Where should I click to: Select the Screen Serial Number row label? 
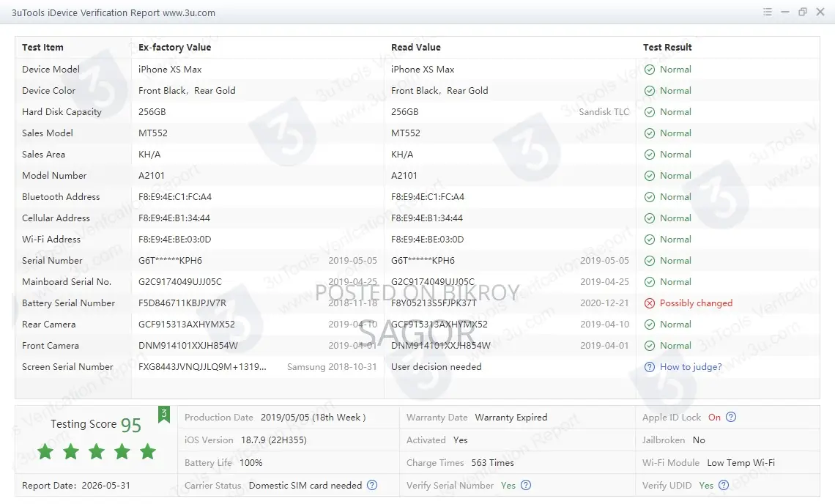[x=67, y=366]
